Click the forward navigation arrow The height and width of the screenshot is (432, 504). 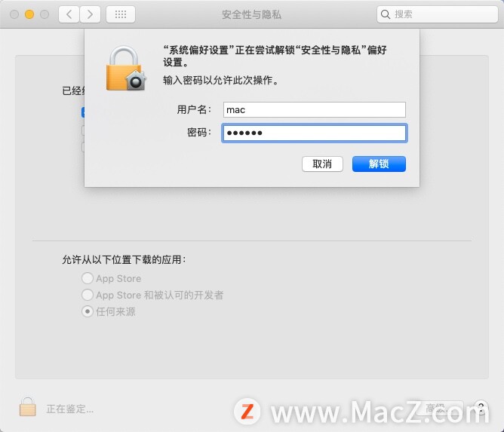[x=90, y=14]
